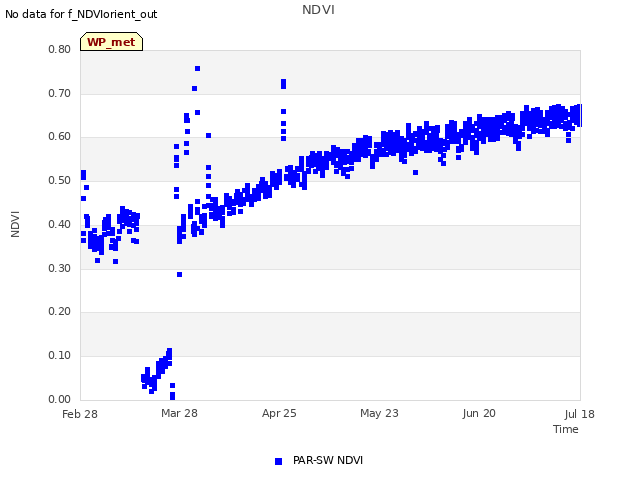Click the WP_met label box
The image size is (640, 480).
111,42
